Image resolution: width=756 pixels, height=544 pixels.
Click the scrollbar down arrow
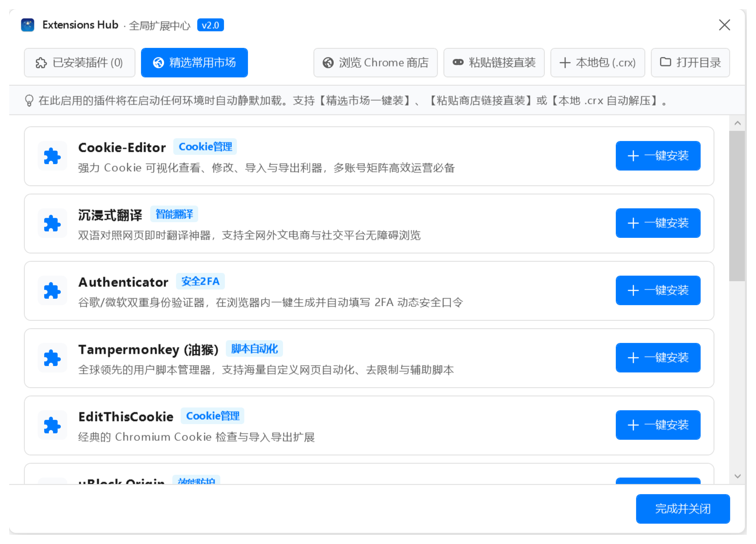tap(738, 476)
